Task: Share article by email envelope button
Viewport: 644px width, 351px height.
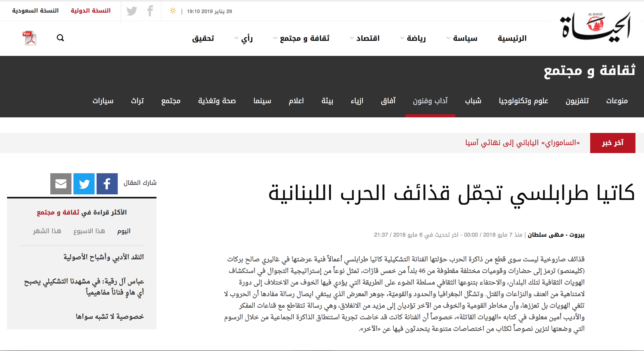Action: [61, 184]
